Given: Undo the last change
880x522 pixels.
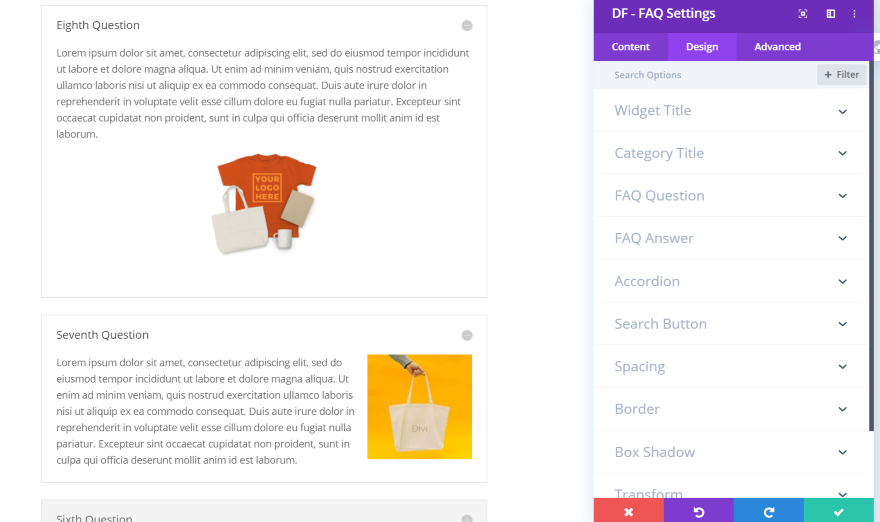Looking at the screenshot, I should (698, 511).
